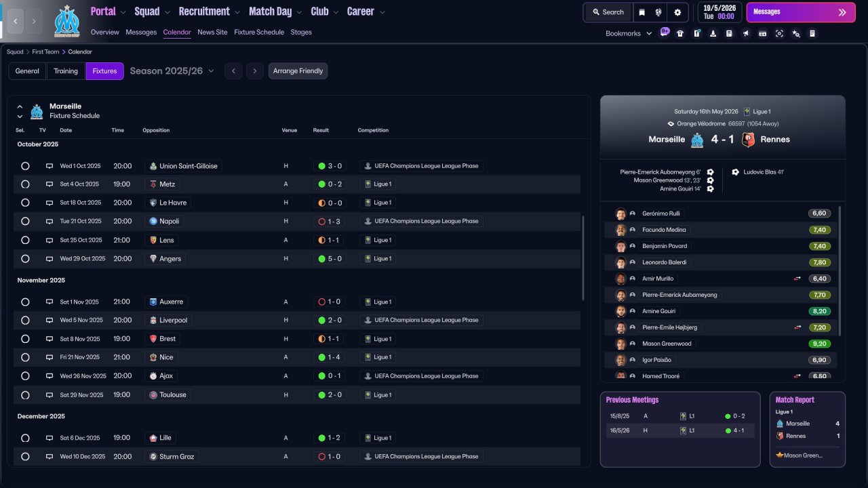Open the Club dropdown menu

pyautogui.click(x=325, y=12)
